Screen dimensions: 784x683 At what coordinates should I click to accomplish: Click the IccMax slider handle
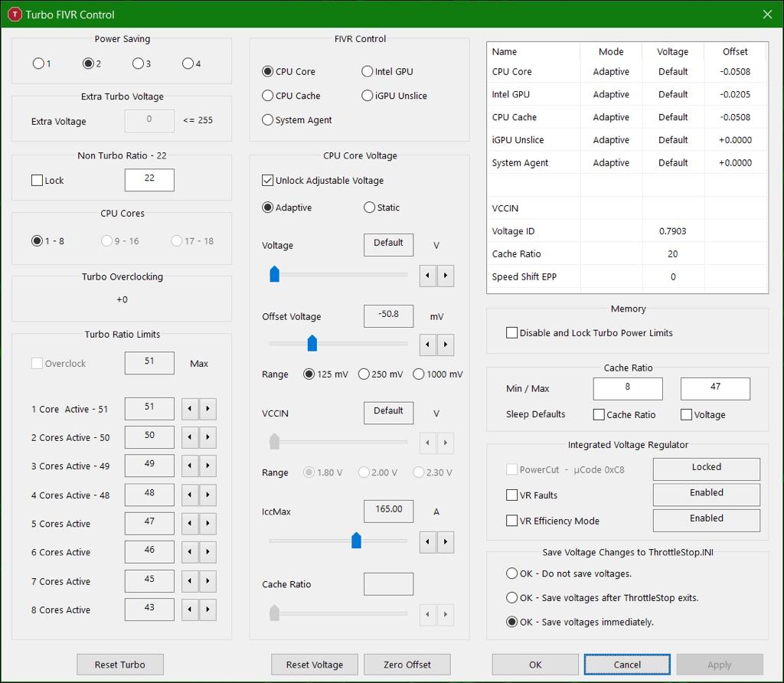tap(356, 540)
